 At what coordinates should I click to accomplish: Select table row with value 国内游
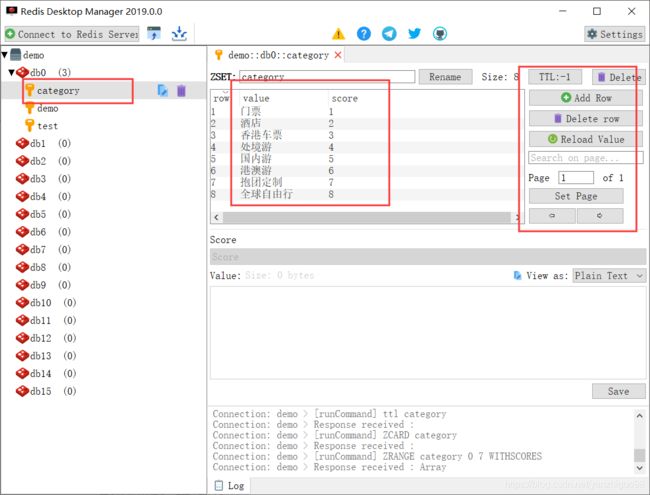pyautogui.click(x=366, y=159)
